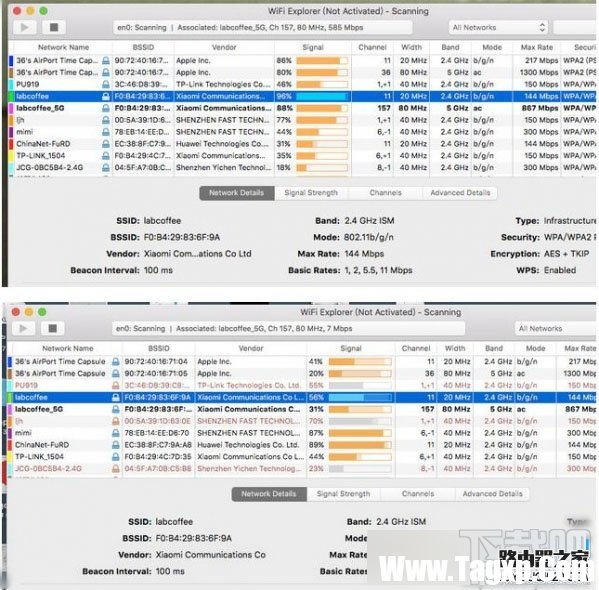Viewport: 599px width, 590px height.
Task: Switch to Signal Strength tab in top window
Action: click(311, 193)
